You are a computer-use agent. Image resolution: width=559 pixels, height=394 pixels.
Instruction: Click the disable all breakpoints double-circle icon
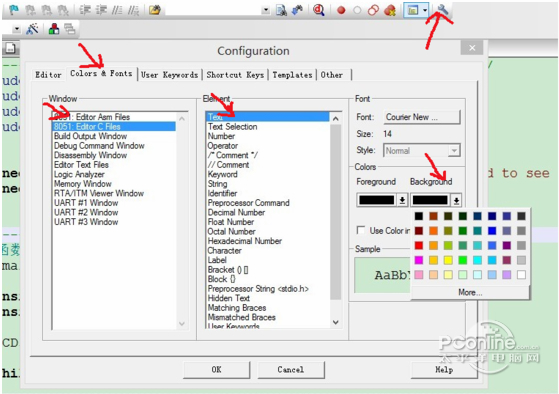pos(373,10)
